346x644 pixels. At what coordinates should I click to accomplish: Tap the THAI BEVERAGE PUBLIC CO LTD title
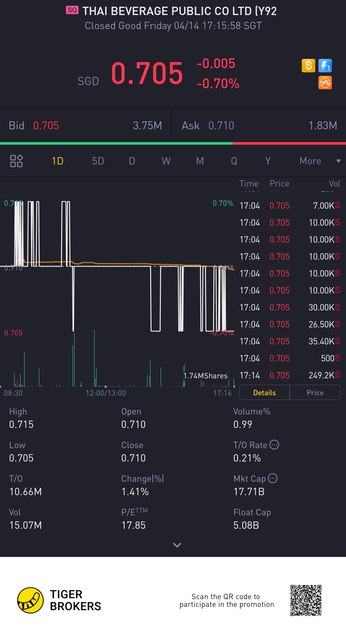(179, 11)
